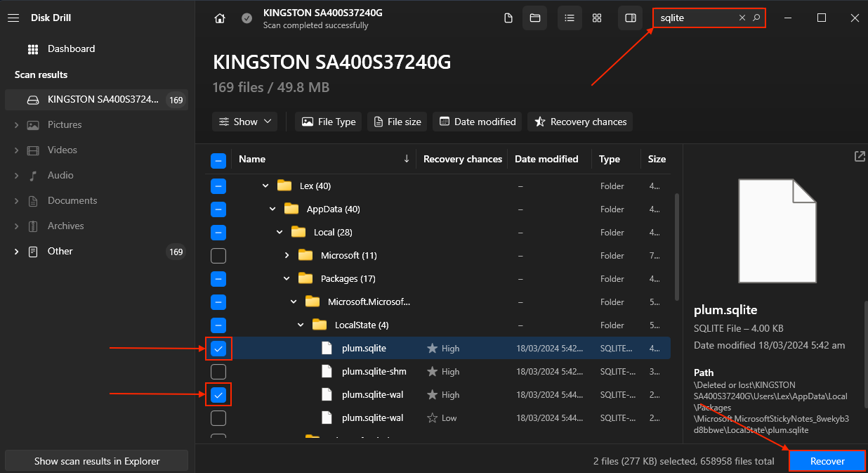This screenshot has width=868, height=473.
Task: Filter by File Type
Action: click(329, 122)
